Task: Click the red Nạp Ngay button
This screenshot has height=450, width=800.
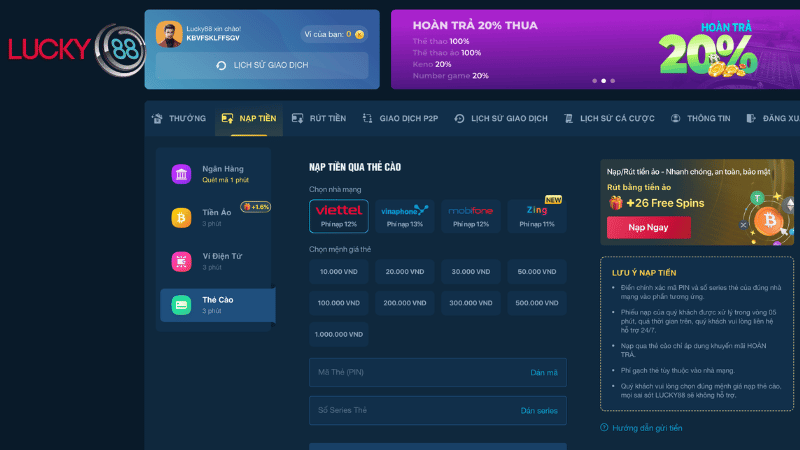Action: pos(648,228)
